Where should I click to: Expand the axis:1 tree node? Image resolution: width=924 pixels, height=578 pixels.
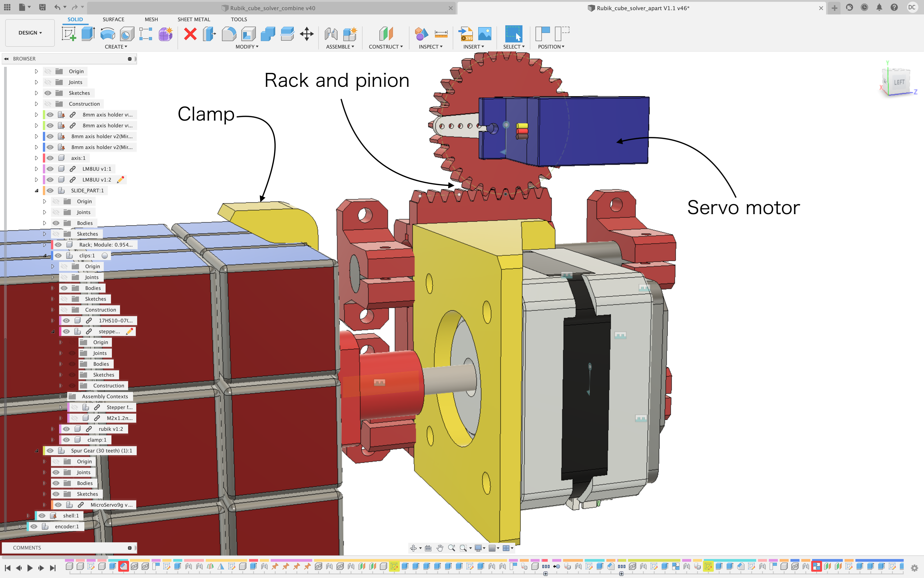(37, 158)
